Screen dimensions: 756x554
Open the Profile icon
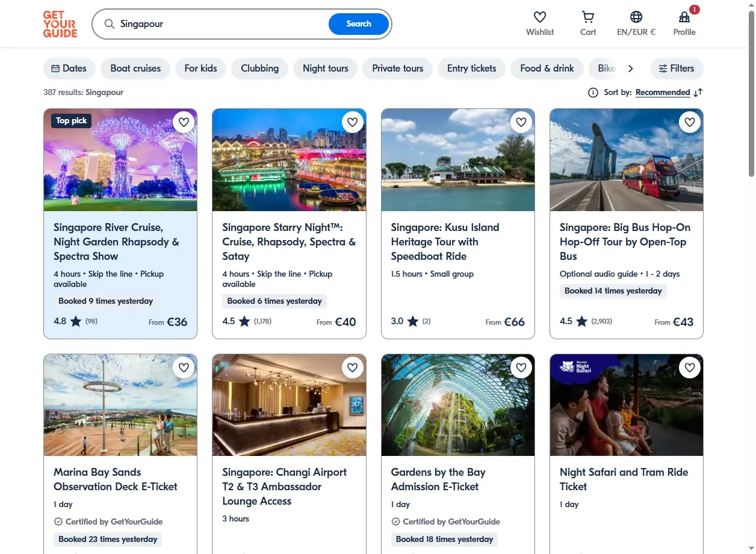(x=684, y=17)
